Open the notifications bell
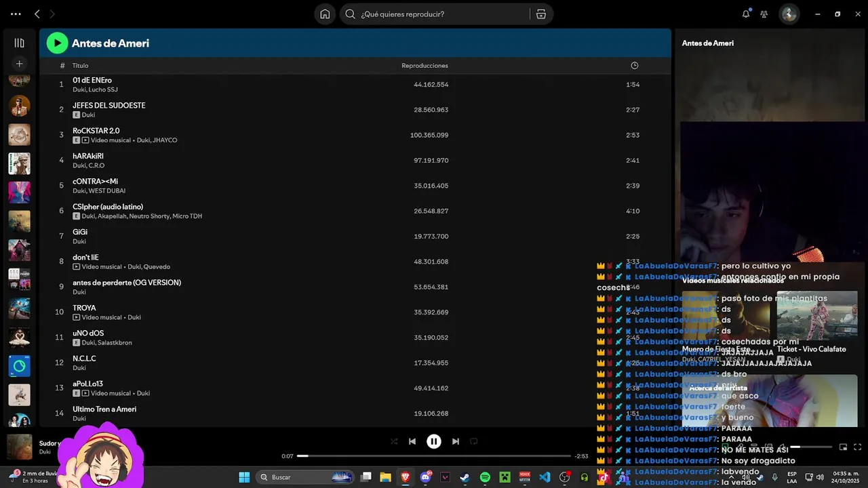This screenshot has height=488, width=868. click(x=746, y=14)
